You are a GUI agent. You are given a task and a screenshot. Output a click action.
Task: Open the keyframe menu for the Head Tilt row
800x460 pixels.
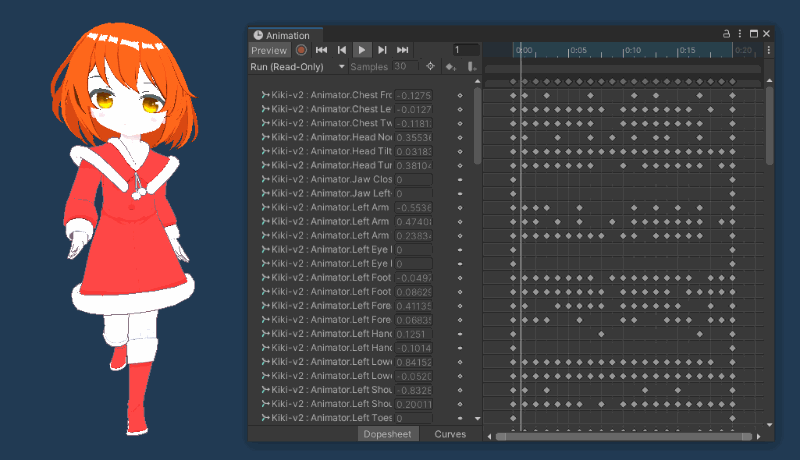pyautogui.click(x=460, y=151)
